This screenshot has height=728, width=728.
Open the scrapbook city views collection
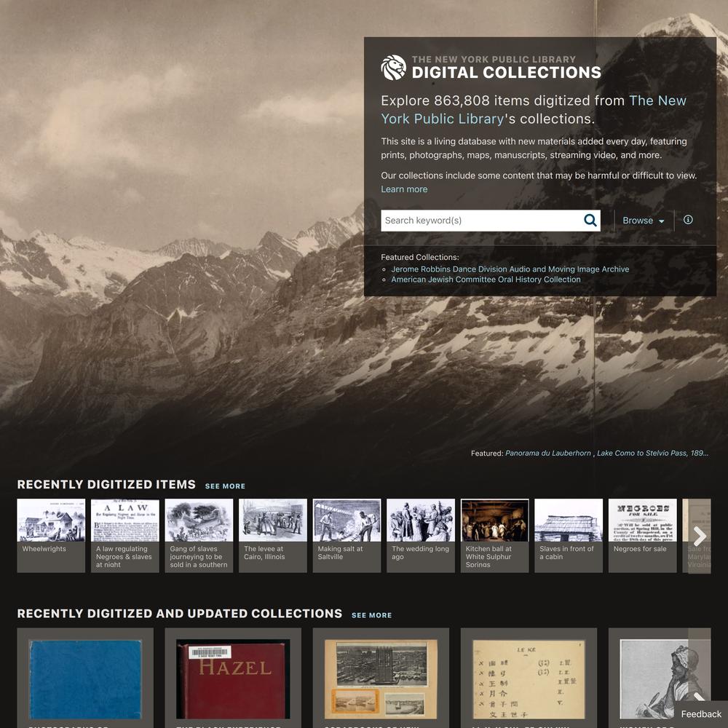click(381, 678)
